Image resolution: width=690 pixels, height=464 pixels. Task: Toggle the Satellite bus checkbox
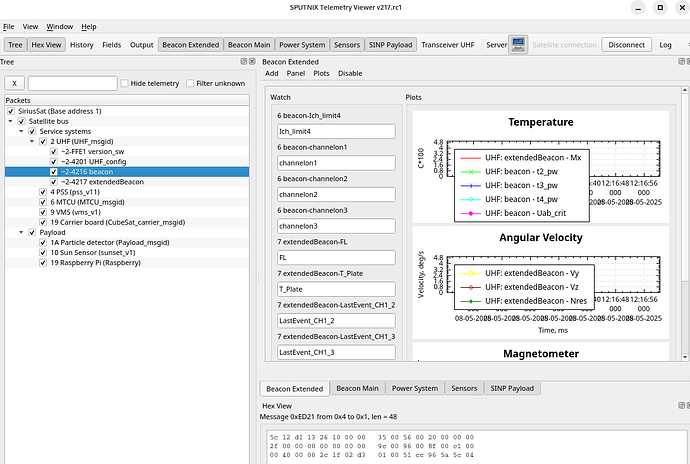[22, 121]
